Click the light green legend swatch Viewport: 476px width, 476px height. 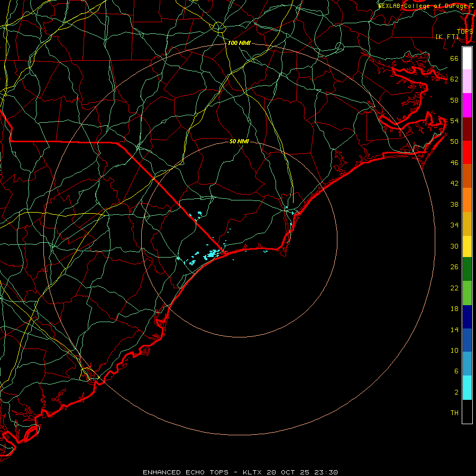[x=467, y=293]
